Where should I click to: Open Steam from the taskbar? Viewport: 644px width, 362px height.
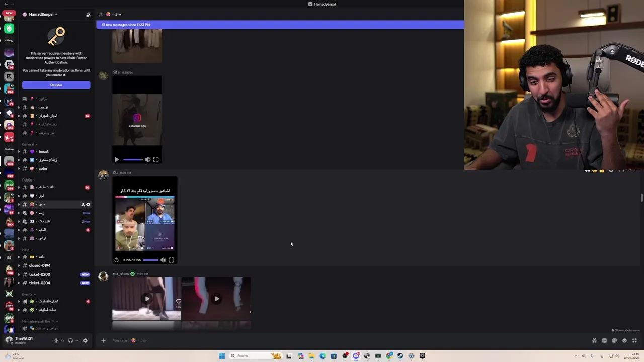coord(400,356)
